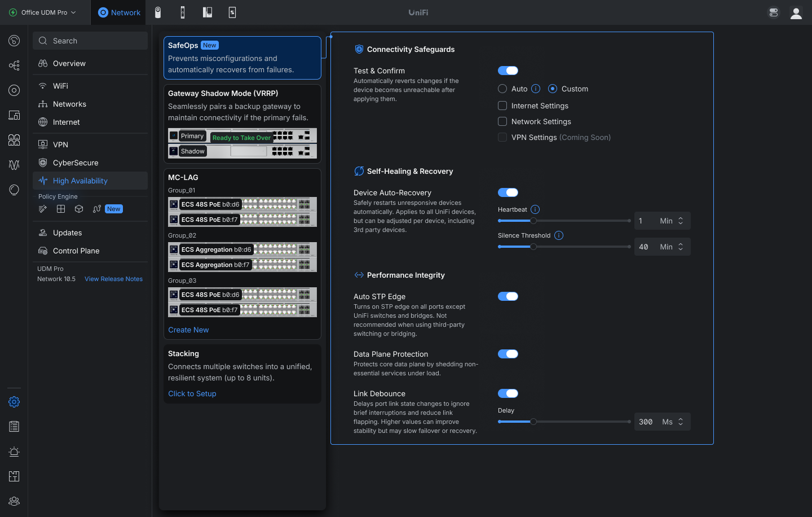Click Heartbeat info icon
The width and height of the screenshot is (812, 517).
click(535, 209)
